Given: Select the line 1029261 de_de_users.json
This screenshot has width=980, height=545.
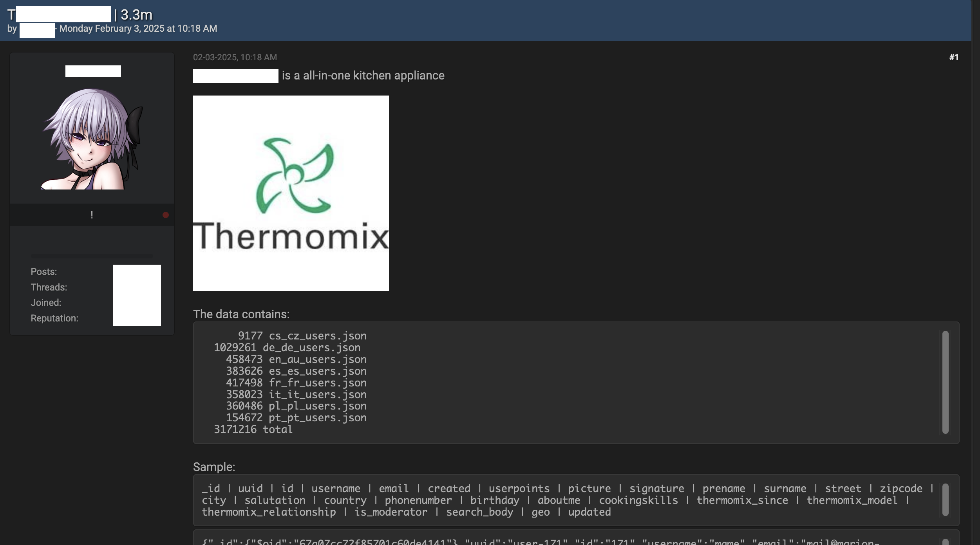Looking at the screenshot, I should (x=287, y=347).
